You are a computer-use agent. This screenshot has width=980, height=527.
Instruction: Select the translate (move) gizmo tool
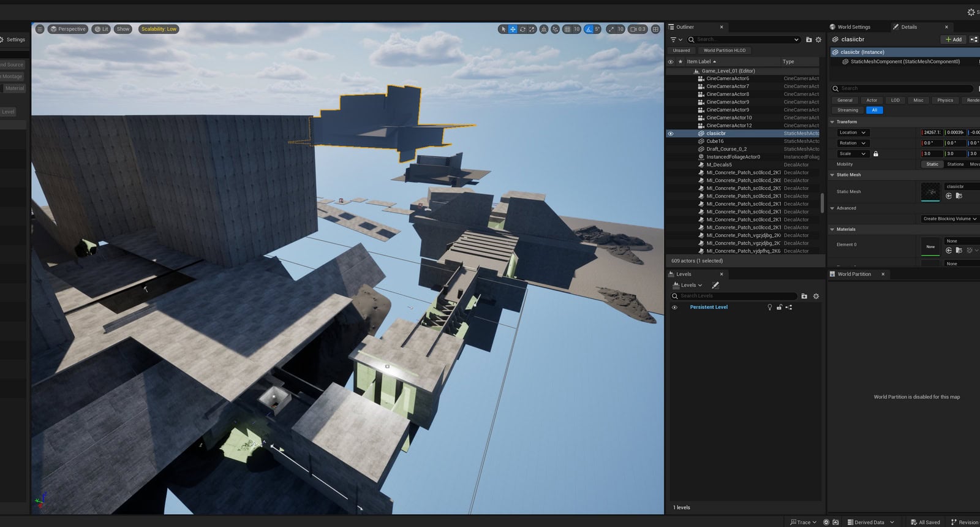[x=513, y=29]
